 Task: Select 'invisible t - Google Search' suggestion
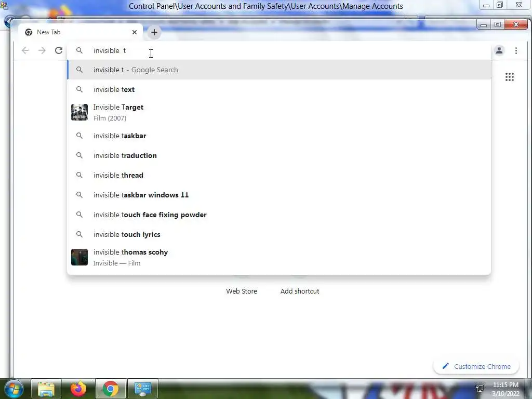pyautogui.click(x=279, y=70)
